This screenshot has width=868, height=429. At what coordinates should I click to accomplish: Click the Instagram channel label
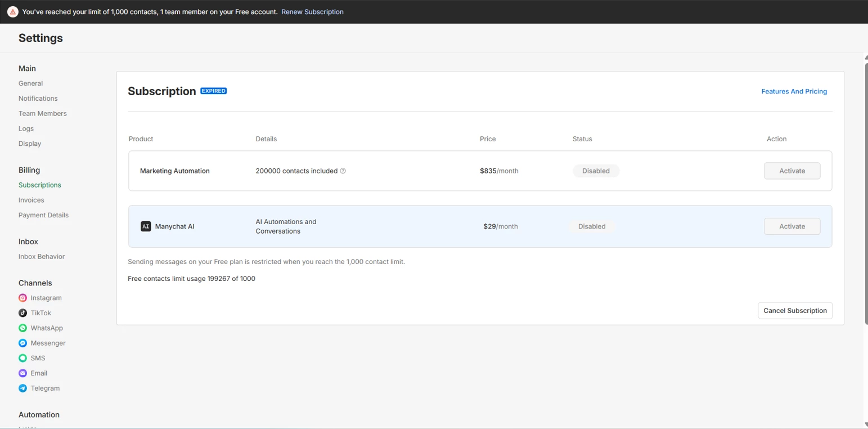pos(46,298)
